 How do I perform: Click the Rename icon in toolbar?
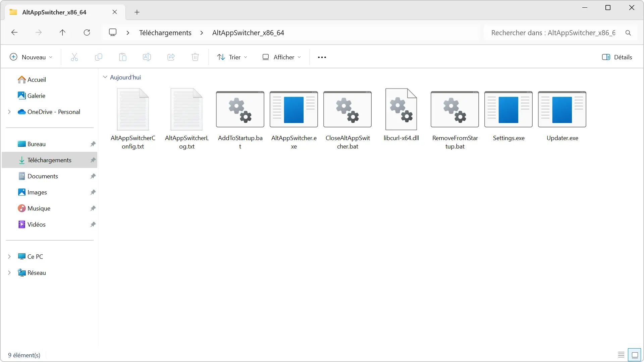click(147, 57)
